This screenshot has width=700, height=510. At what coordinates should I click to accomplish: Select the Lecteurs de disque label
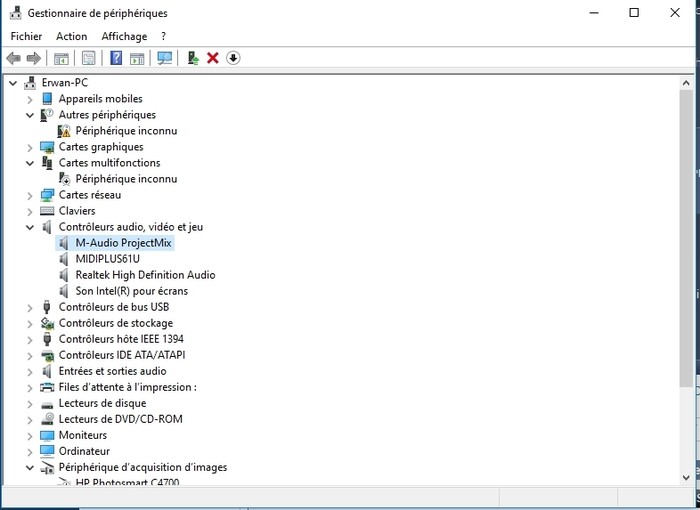(102, 403)
